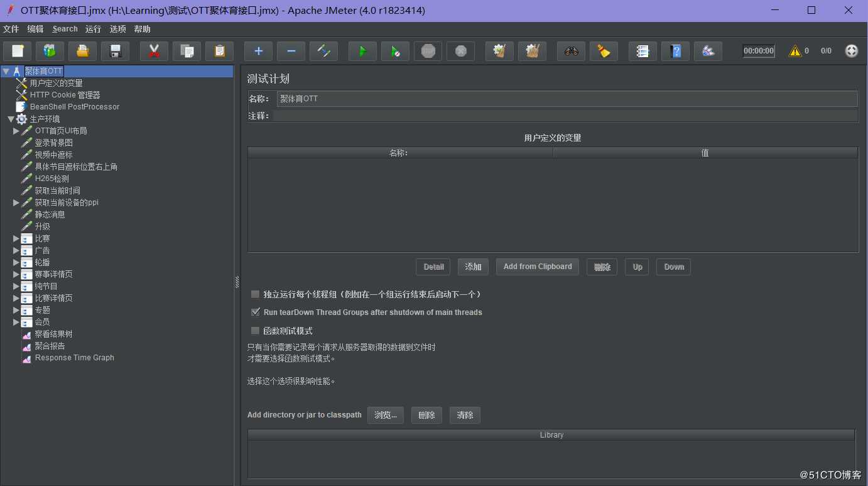
Task: Click the plus Expand All toolbar icon
Action: [258, 52]
